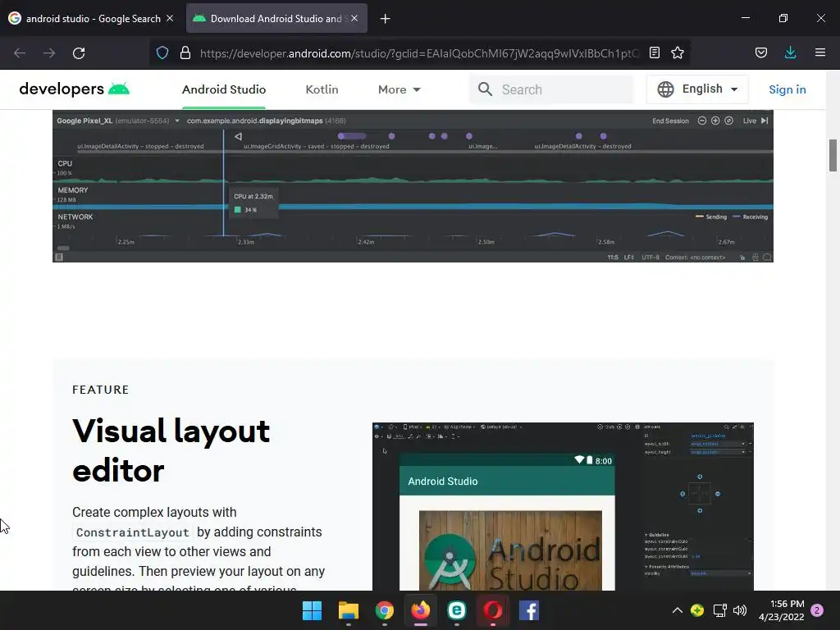Open the Firefox downloads panel
Image resolution: width=840 pixels, height=630 pixels.
[x=790, y=52]
